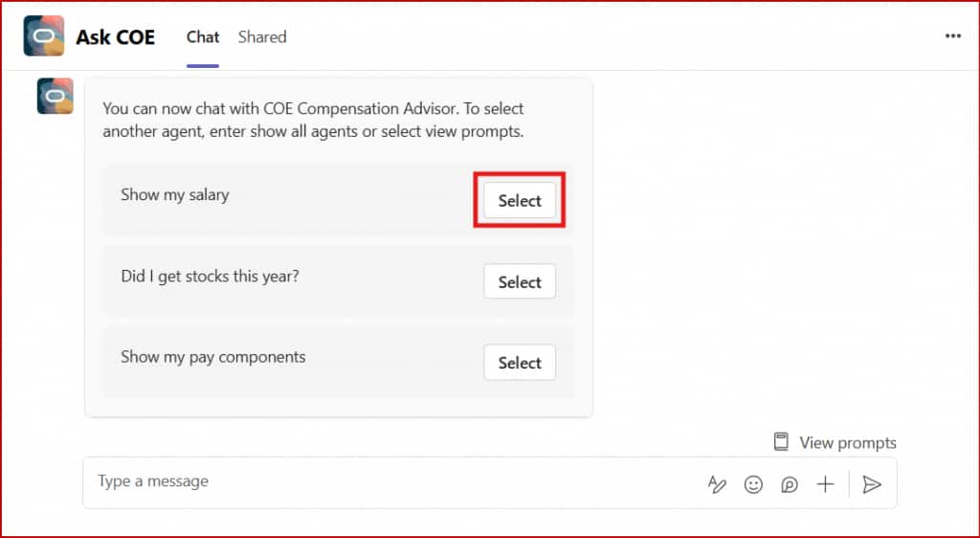Click the Show my salary prompt text
This screenshot has width=980, height=538.
[x=175, y=194]
